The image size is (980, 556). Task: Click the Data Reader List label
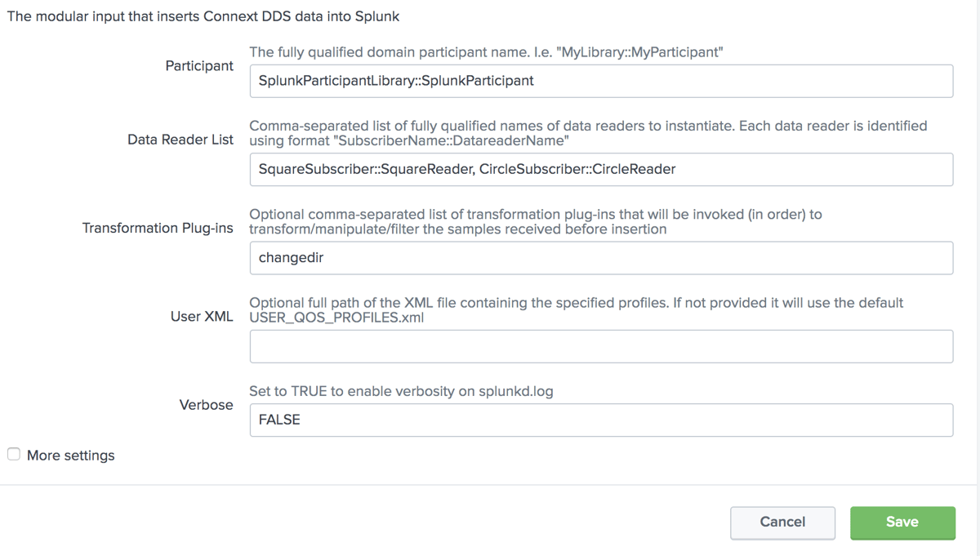[x=180, y=140]
